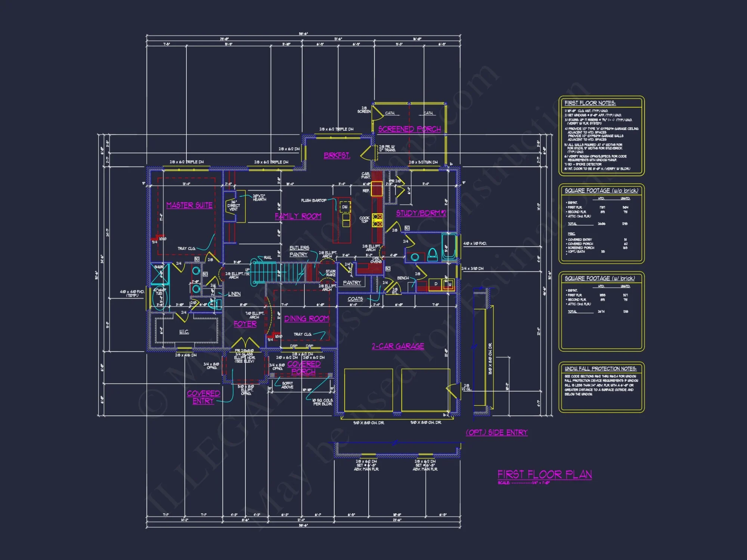Select the SCREENED PORCH label
Image resolution: width=747 pixels, height=560 pixels.
click(x=409, y=129)
